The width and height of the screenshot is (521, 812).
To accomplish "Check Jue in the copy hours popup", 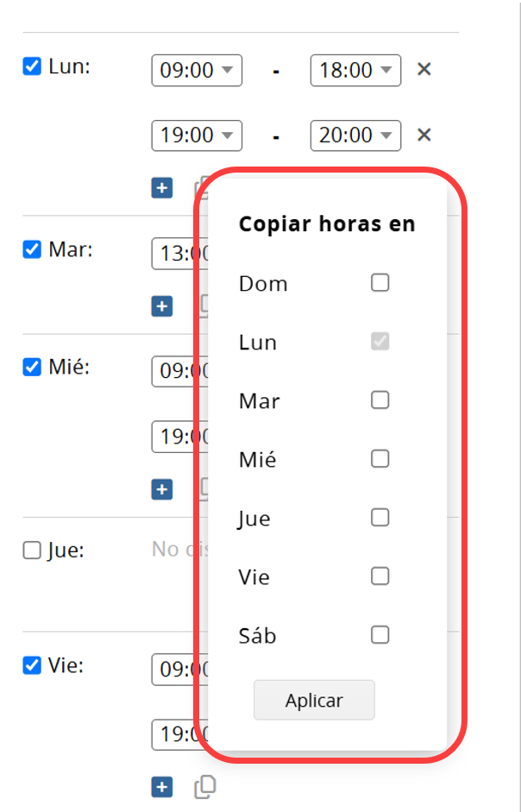I will click(x=380, y=518).
